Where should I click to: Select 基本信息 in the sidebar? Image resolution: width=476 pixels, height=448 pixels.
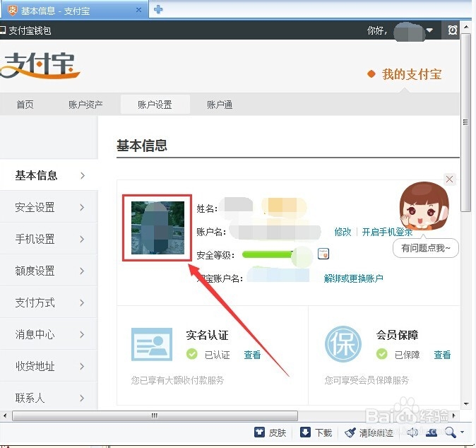(49, 175)
